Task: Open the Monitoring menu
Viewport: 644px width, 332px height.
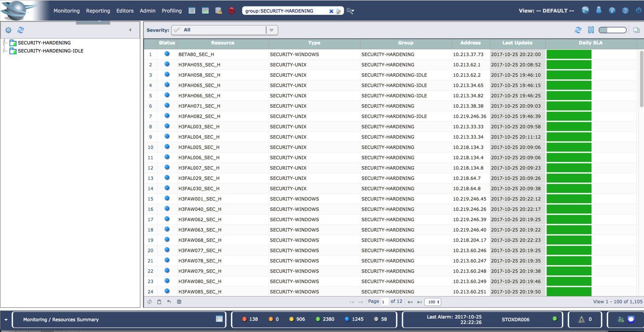Action: 67,11
